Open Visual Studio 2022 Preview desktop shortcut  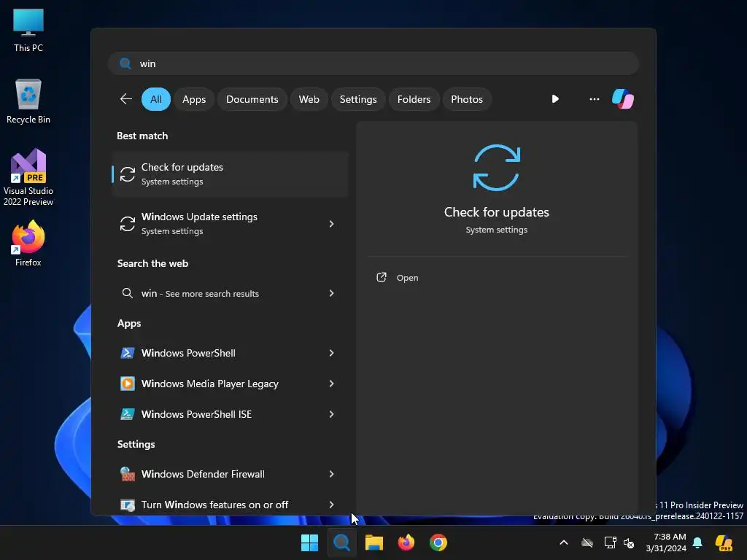pos(28,177)
